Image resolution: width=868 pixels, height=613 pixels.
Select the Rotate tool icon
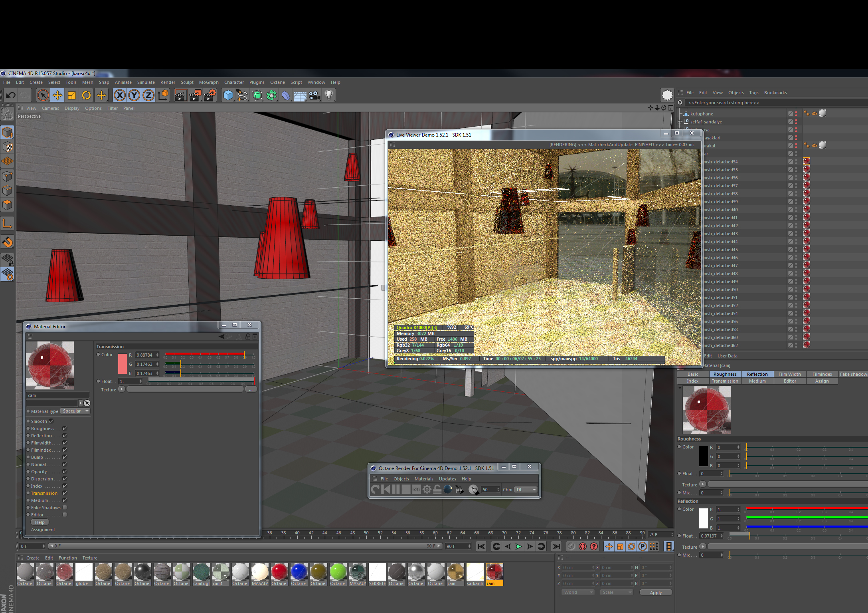click(x=86, y=95)
